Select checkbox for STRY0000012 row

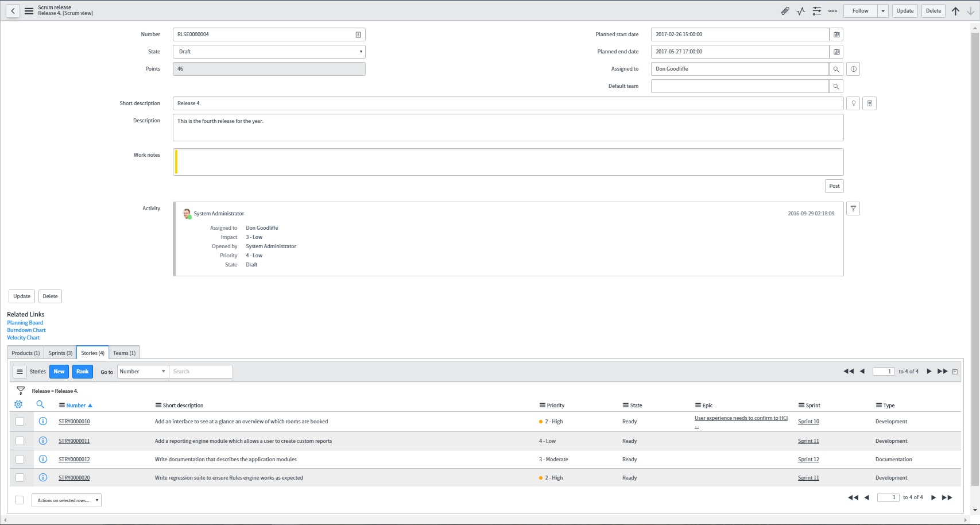tap(20, 460)
